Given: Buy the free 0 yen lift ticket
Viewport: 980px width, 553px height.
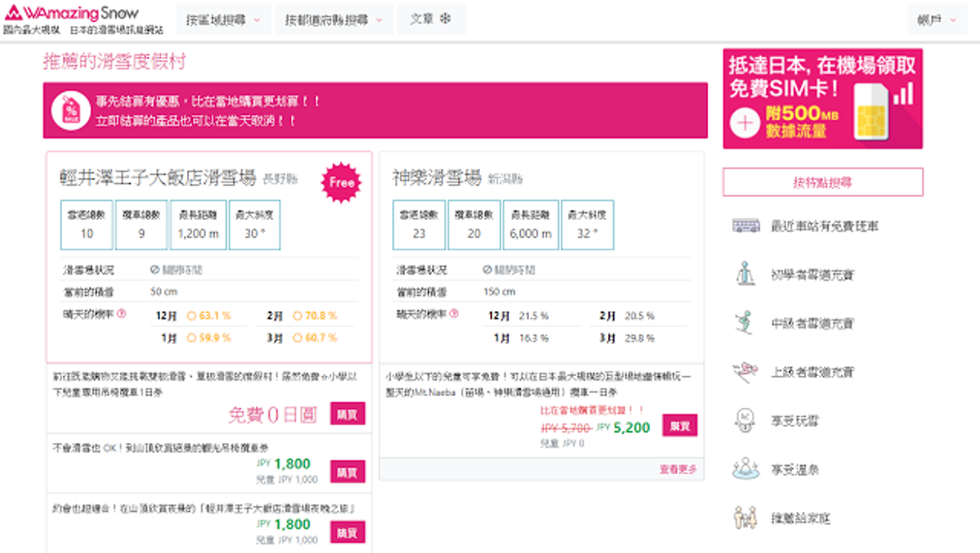Looking at the screenshot, I should pyautogui.click(x=348, y=414).
